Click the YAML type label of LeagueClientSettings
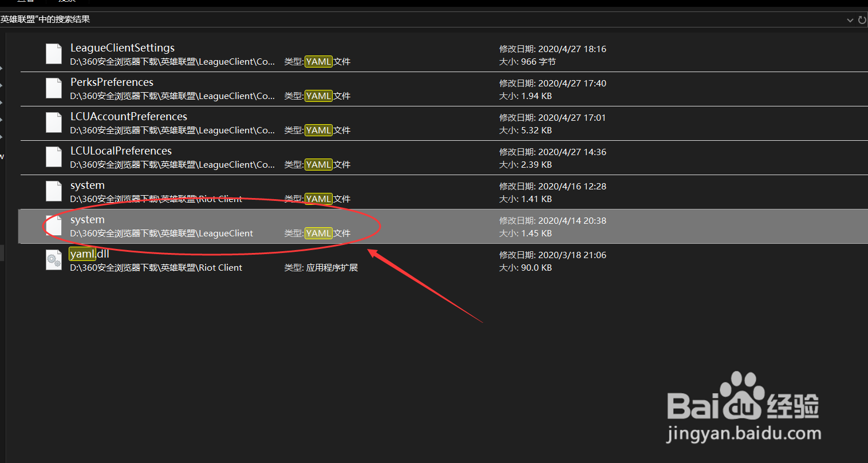 [318, 62]
